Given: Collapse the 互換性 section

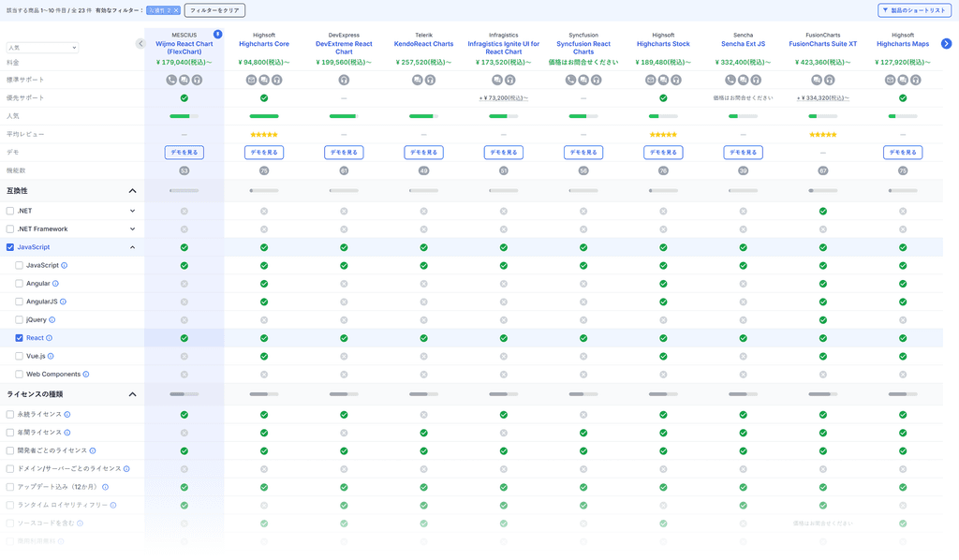Looking at the screenshot, I should (x=132, y=191).
